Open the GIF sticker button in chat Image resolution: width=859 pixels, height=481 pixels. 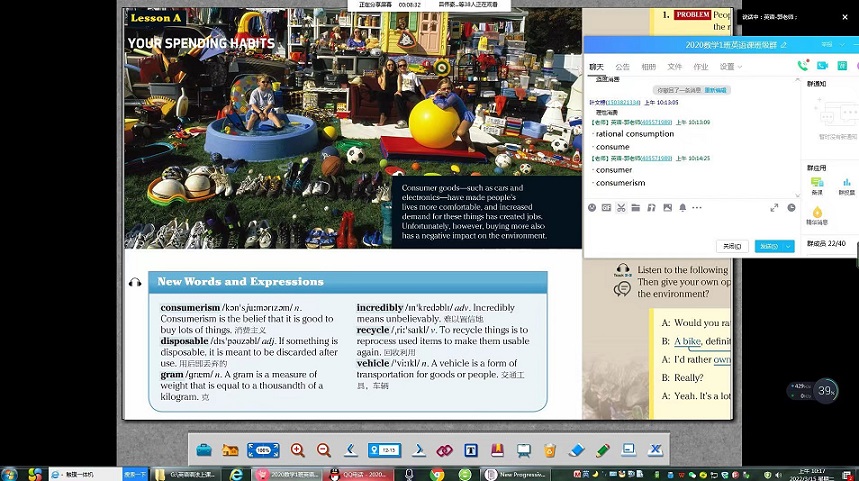click(606, 208)
